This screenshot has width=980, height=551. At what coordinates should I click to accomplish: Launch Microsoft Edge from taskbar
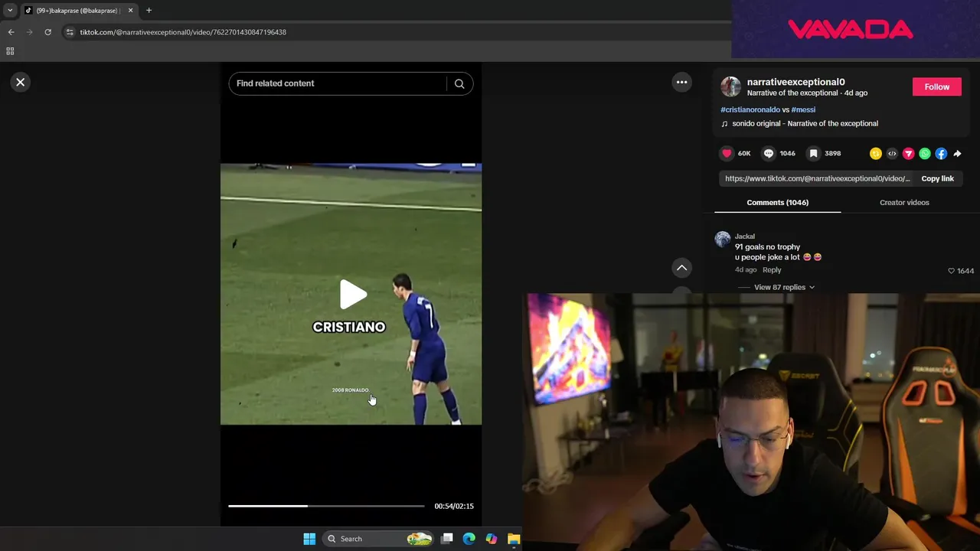pyautogui.click(x=469, y=539)
